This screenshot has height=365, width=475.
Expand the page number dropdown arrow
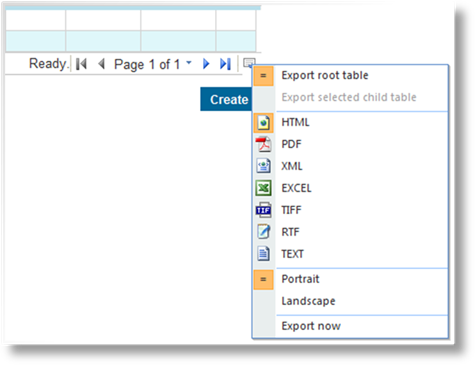[x=189, y=62]
